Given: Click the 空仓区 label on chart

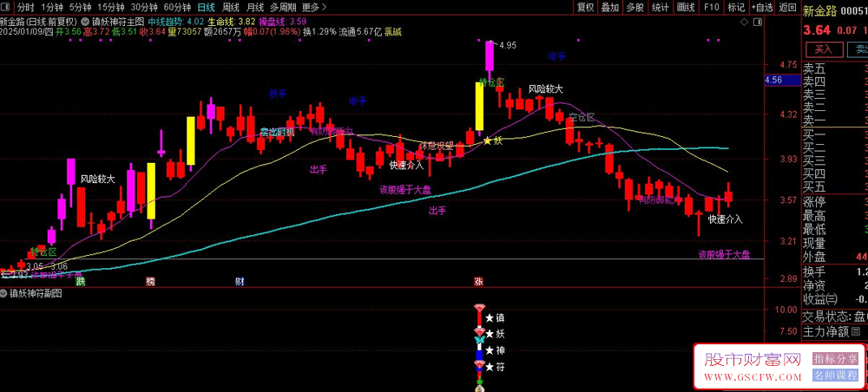Looking at the screenshot, I should tap(582, 117).
